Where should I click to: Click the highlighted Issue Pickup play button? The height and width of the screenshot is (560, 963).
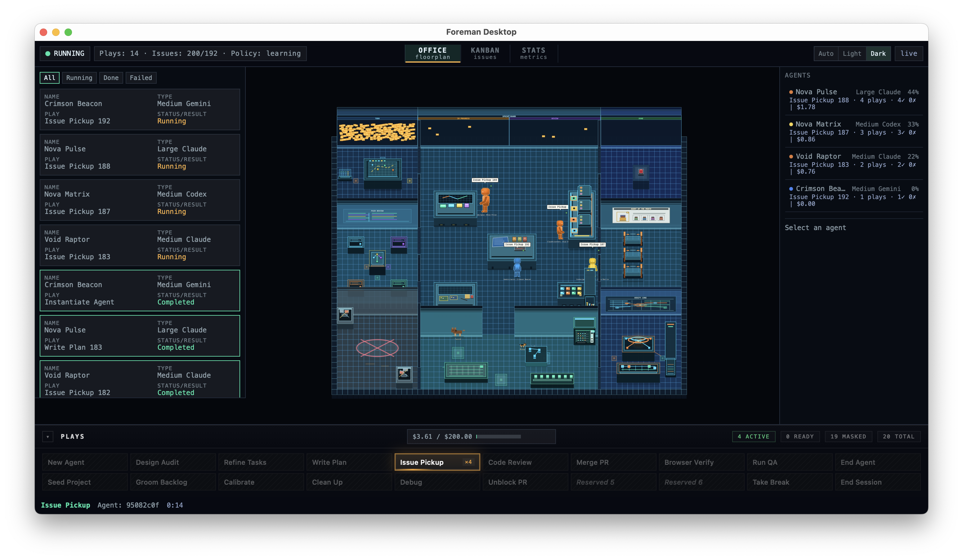(x=437, y=462)
